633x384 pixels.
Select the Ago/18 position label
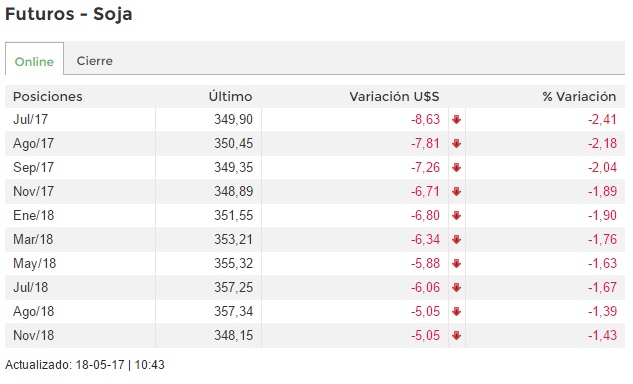pyautogui.click(x=34, y=312)
